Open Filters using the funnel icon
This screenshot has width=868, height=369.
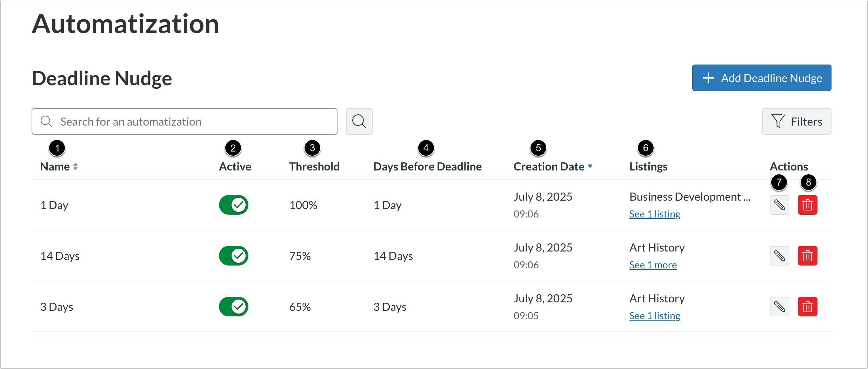796,121
